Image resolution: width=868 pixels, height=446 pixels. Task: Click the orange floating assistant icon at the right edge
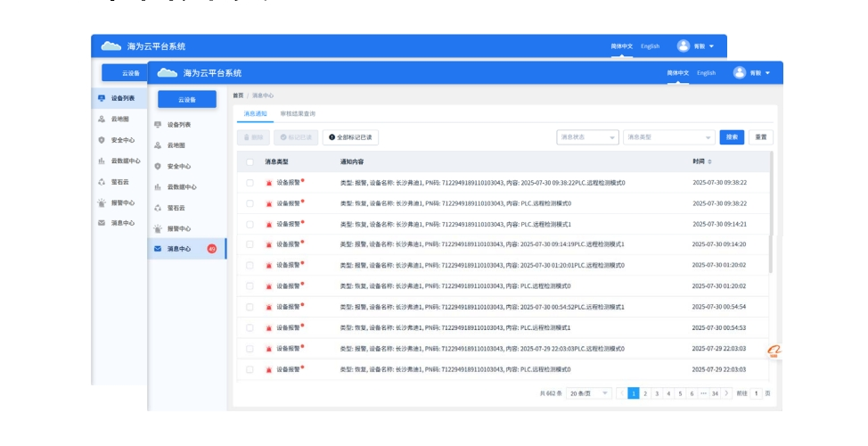tap(774, 351)
